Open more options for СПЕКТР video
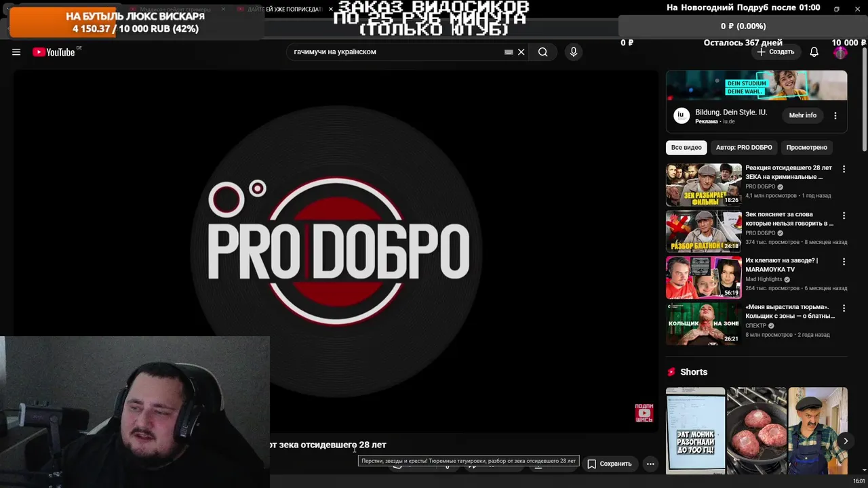 (844, 308)
